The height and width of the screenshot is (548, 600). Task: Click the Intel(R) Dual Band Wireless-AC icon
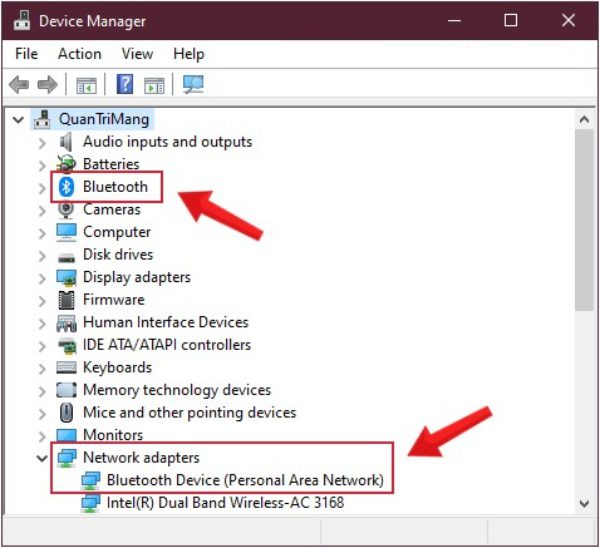click(x=91, y=503)
